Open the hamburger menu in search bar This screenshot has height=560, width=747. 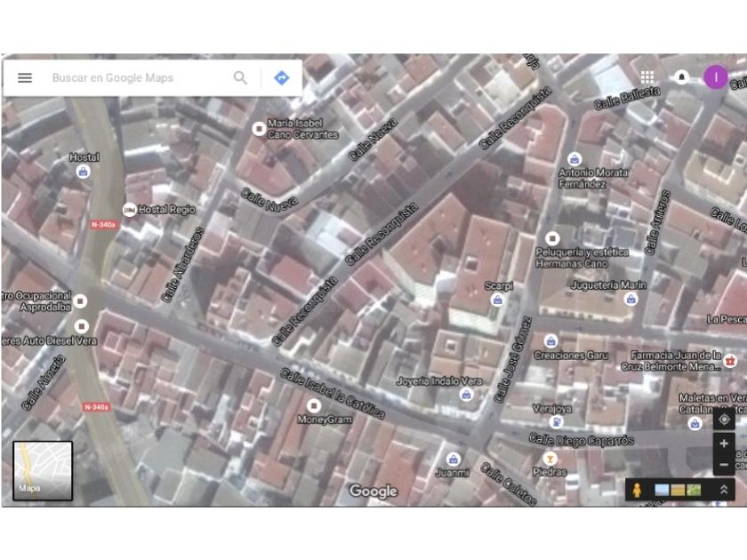(25, 77)
